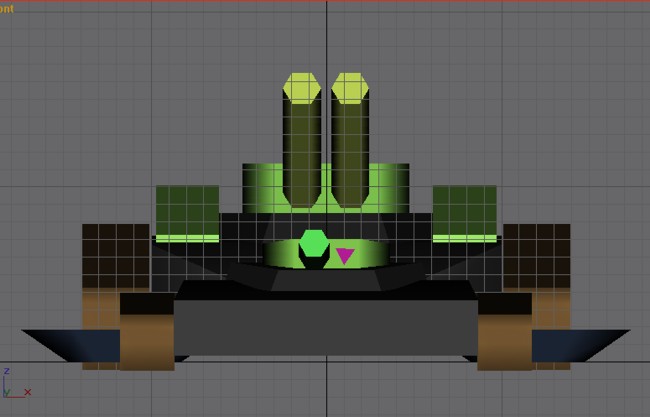The image size is (650, 417).
Task: Pick the right green armor box
Action: tap(464, 209)
